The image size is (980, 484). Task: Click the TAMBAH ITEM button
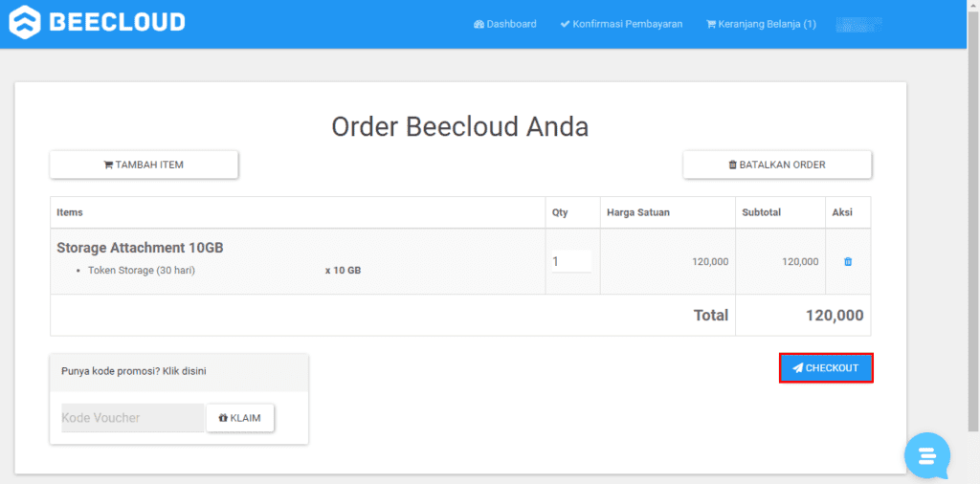pyautogui.click(x=144, y=165)
